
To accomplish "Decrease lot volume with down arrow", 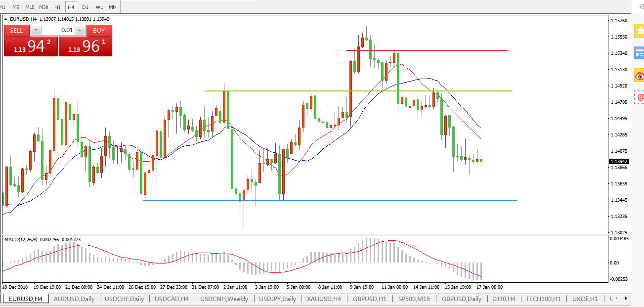I will [x=36, y=30].
